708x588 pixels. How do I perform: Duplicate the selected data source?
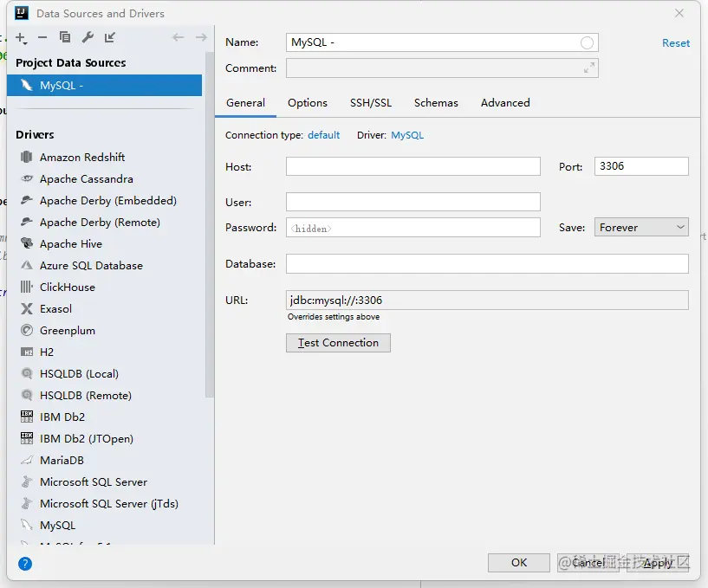[65, 37]
